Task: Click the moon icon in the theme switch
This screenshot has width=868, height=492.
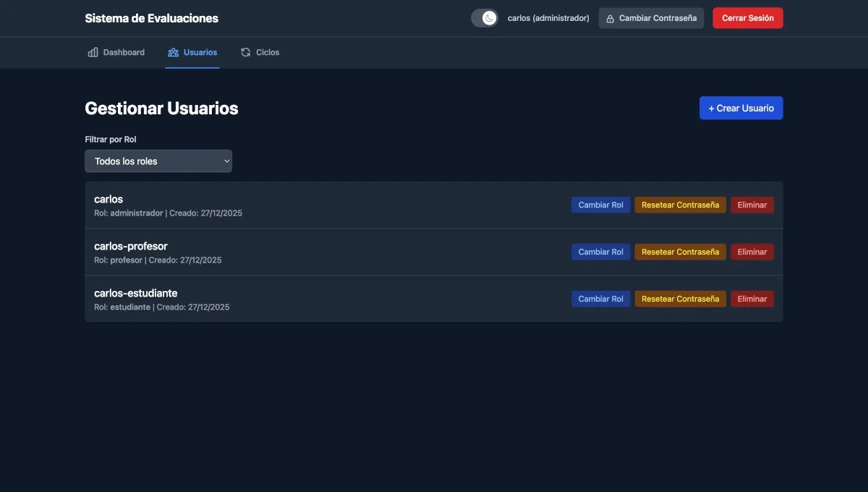Action: (x=488, y=16)
